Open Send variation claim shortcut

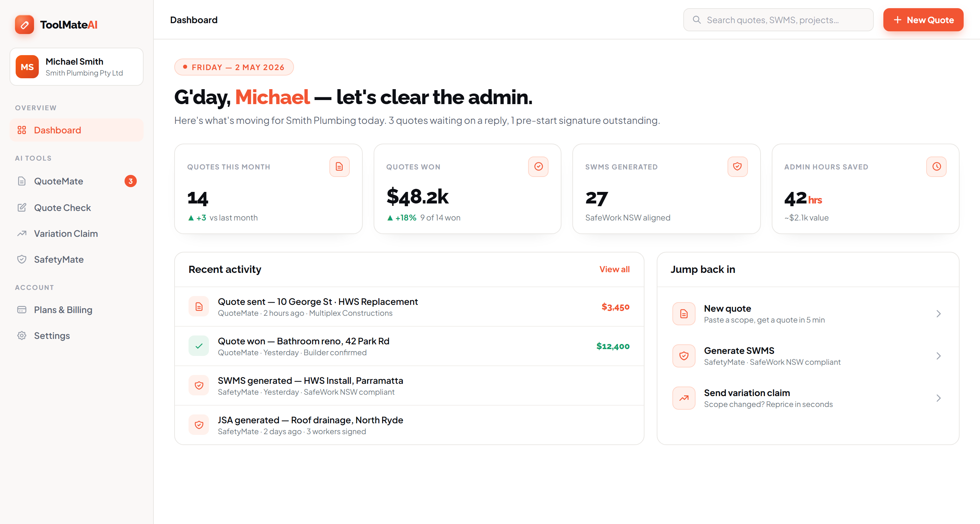pos(808,398)
